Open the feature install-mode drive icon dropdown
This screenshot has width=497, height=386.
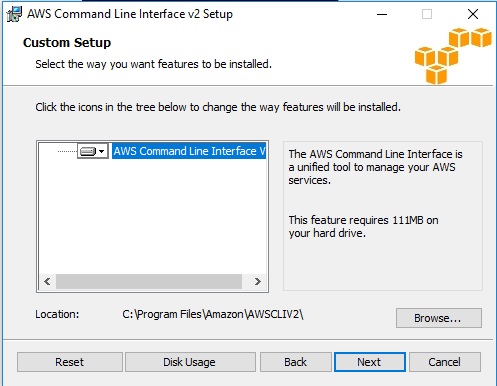point(93,151)
